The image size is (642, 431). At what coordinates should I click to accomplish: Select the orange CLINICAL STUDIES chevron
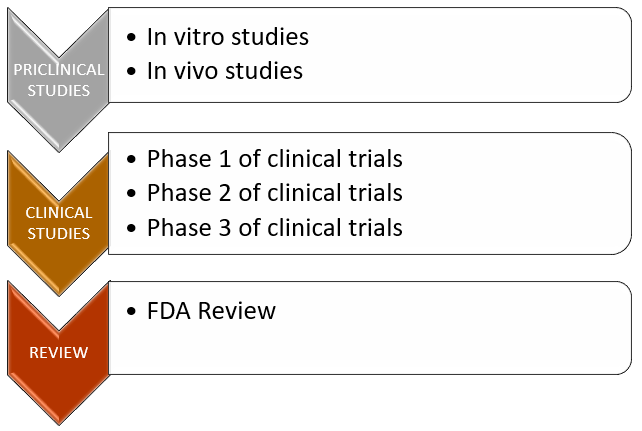[x=58, y=222]
